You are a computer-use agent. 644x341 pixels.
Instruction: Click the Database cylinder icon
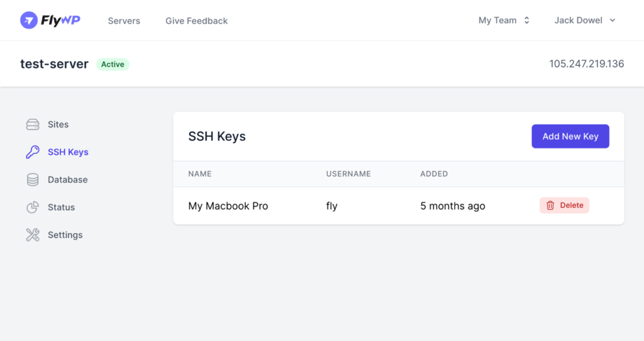33,179
